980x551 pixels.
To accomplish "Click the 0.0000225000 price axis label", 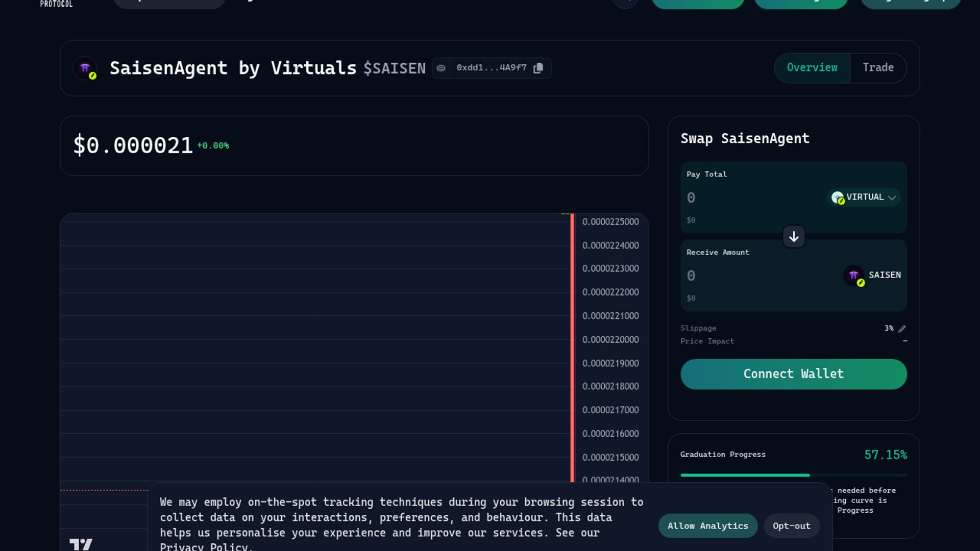I will [x=610, y=222].
